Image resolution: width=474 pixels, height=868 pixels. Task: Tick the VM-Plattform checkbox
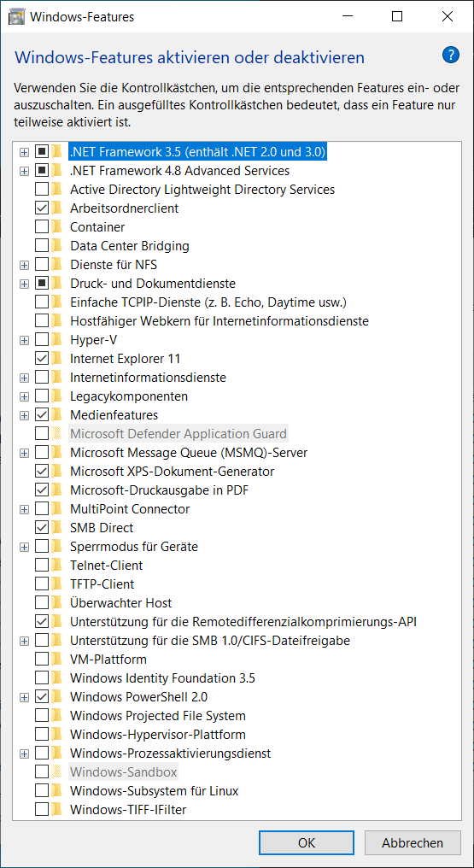coord(42,660)
